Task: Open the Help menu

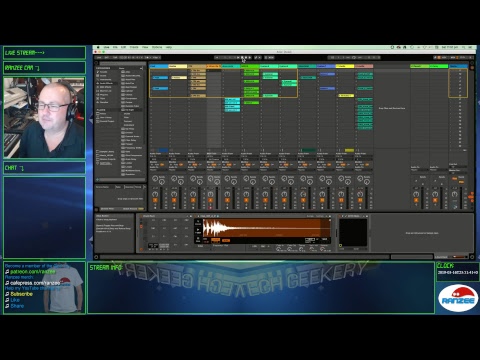Action: (x=169, y=47)
